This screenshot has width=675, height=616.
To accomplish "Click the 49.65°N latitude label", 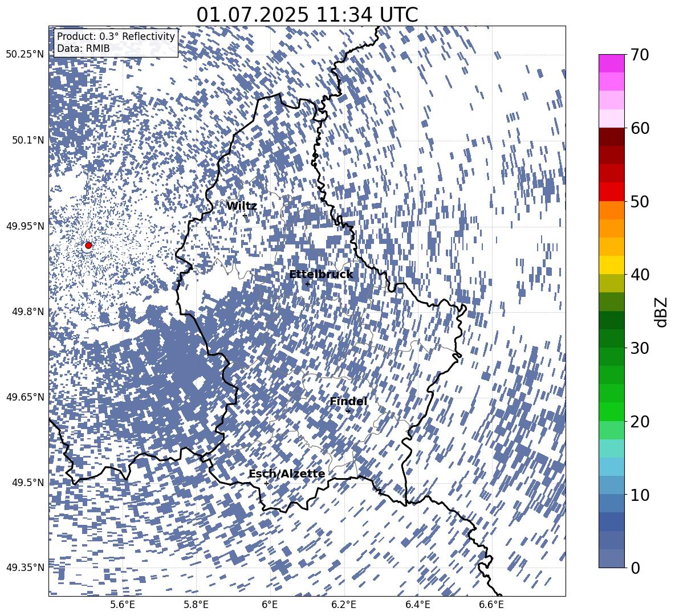I will tap(25, 397).
